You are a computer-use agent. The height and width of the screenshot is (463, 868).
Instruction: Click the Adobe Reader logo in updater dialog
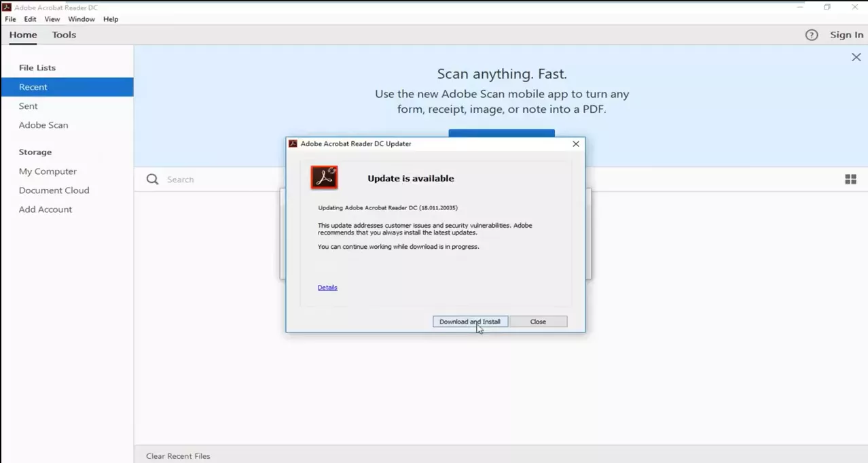[x=324, y=177]
